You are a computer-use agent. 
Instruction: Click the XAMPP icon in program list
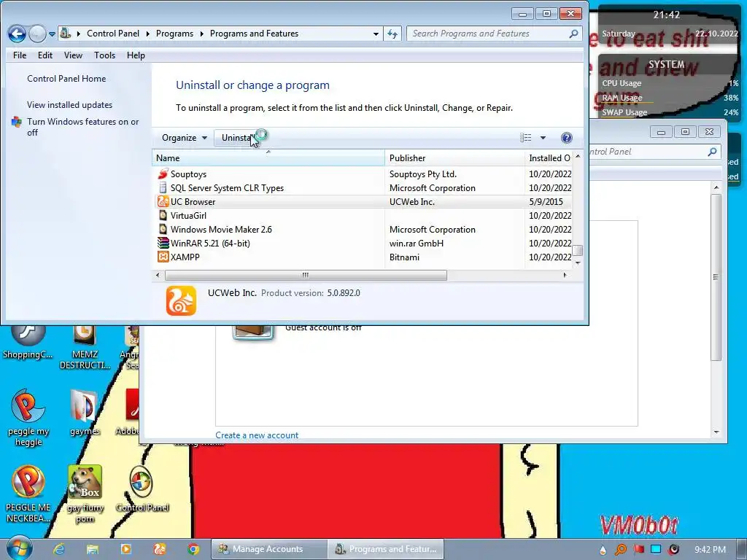click(x=163, y=257)
